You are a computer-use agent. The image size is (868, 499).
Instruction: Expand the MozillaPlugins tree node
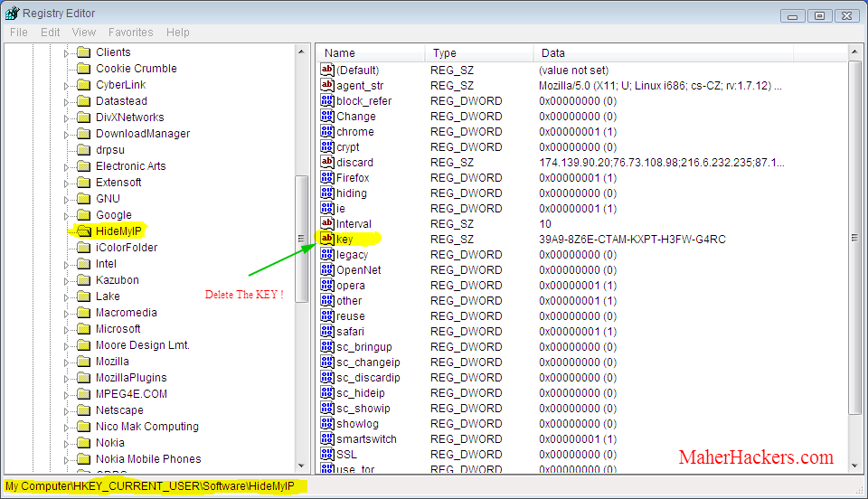click(66, 379)
